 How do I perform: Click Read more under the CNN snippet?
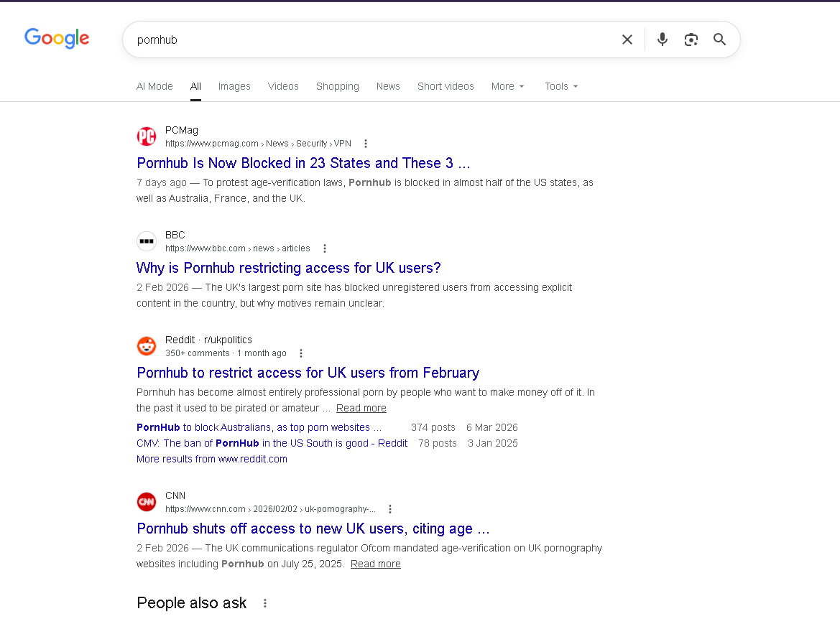click(x=375, y=564)
